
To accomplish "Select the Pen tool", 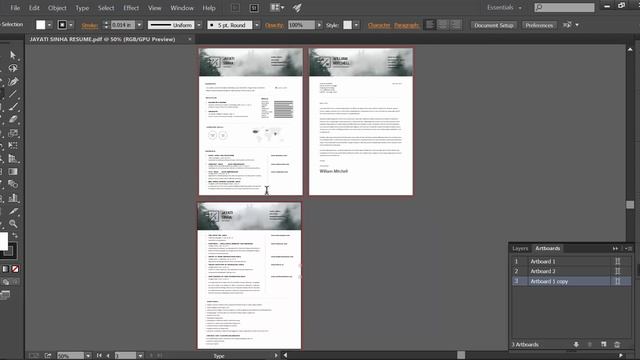I will coord(13,81).
